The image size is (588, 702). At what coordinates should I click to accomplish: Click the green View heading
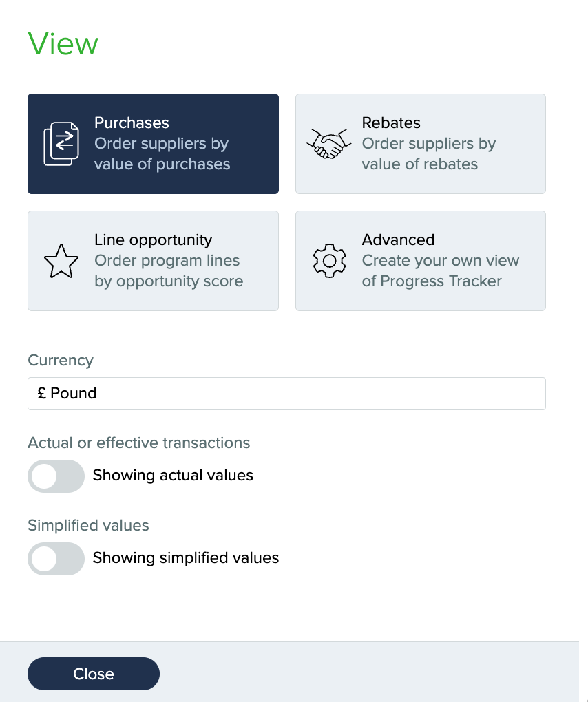[63, 44]
